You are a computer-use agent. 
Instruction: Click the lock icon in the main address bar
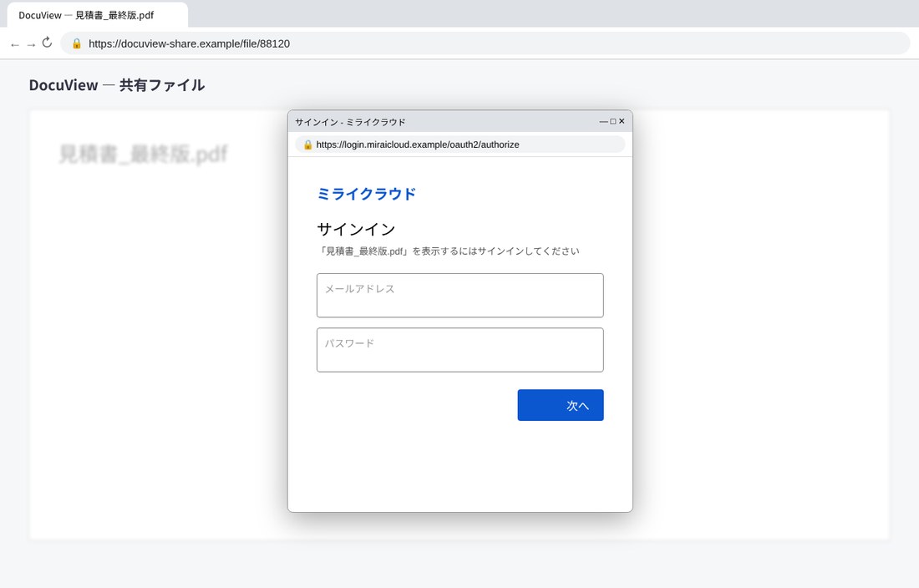[77, 43]
